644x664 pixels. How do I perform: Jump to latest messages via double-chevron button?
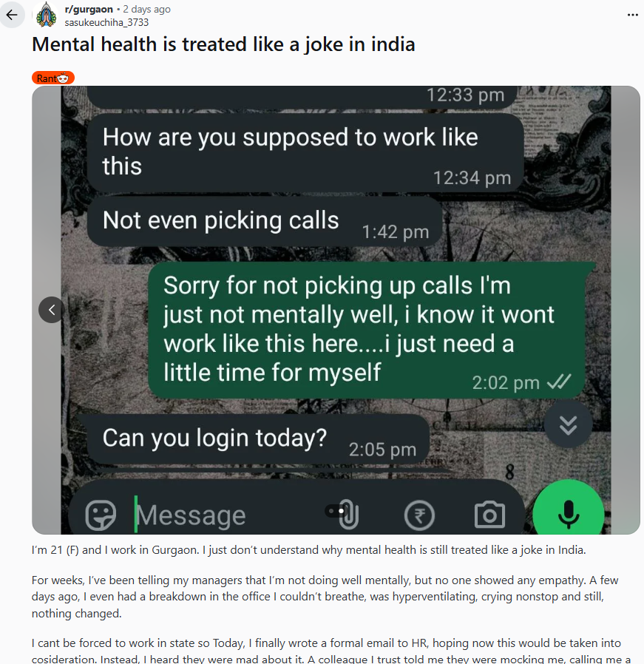coord(568,425)
